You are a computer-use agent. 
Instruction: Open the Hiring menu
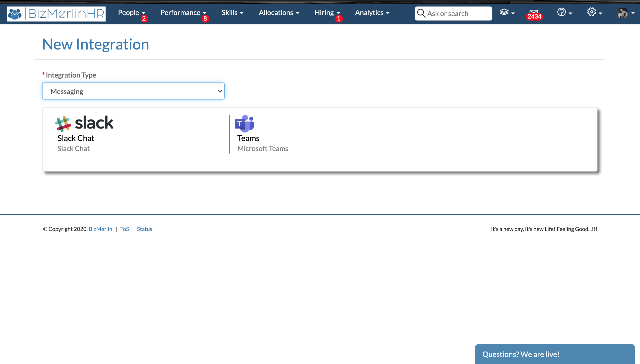tap(327, 12)
